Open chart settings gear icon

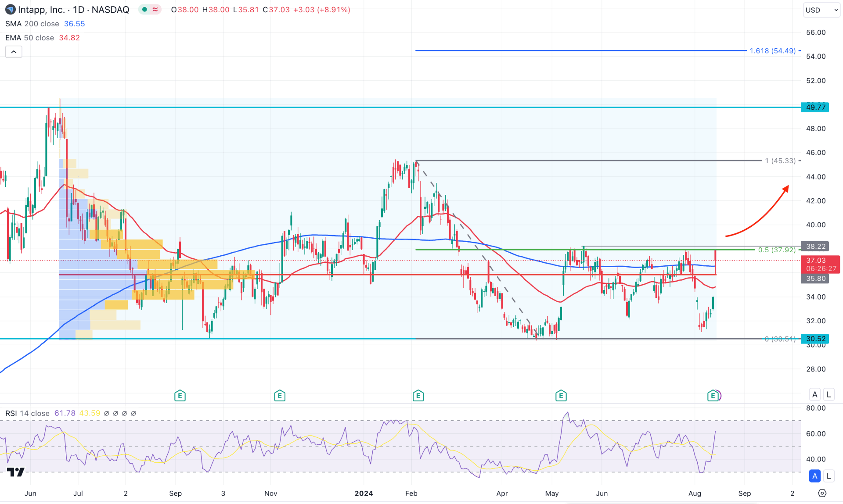822,493
